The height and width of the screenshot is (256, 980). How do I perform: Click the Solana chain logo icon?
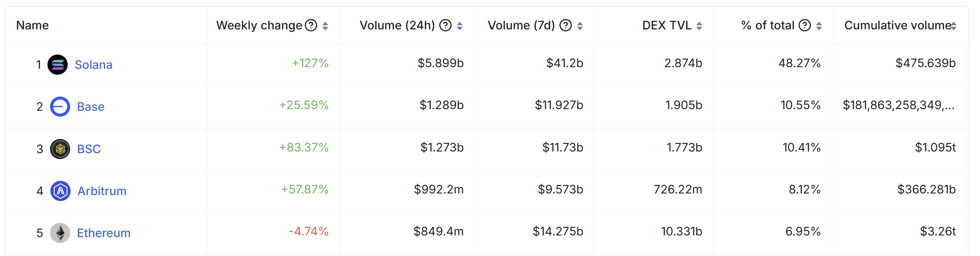[x=58, y=65]
